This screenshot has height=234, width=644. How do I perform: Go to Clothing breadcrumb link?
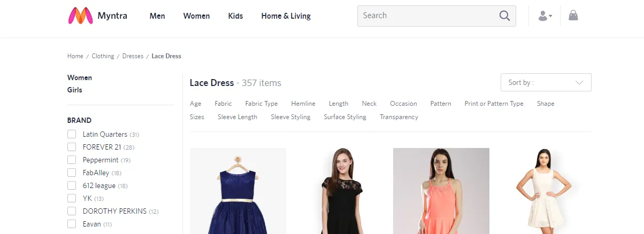103,56
